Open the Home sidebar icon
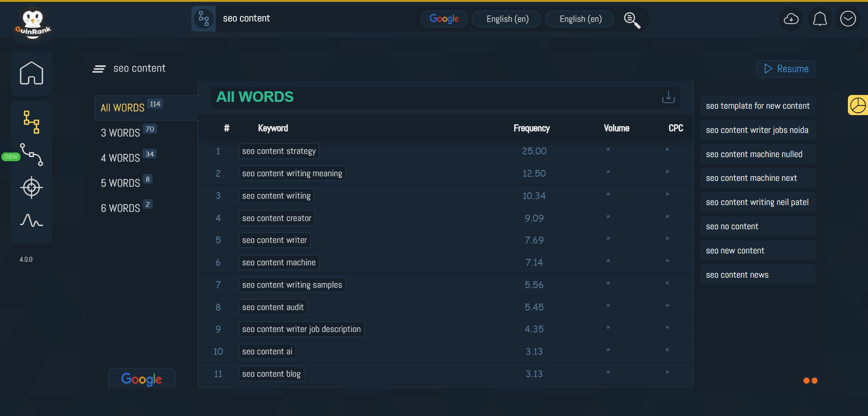This screenshot has height=416, width=868. pyautogui.click(x=32, y=73)
